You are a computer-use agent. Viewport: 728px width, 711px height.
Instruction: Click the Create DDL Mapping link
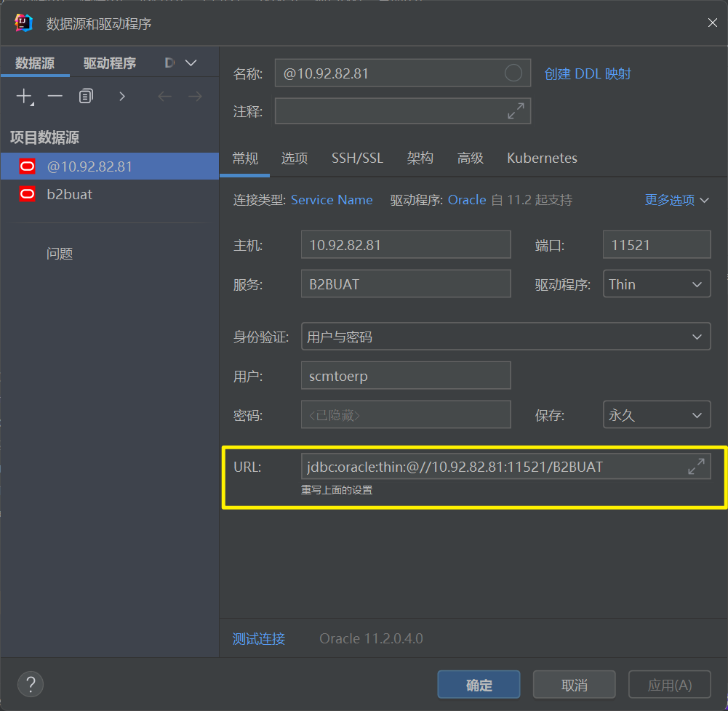pyautogui.click(x=588, y=73)
